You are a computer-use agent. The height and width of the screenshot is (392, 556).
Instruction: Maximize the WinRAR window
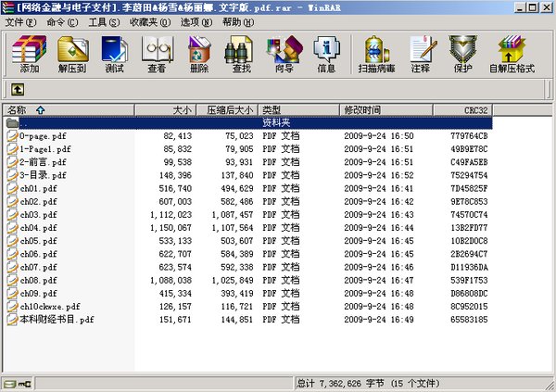coord(533,7)
